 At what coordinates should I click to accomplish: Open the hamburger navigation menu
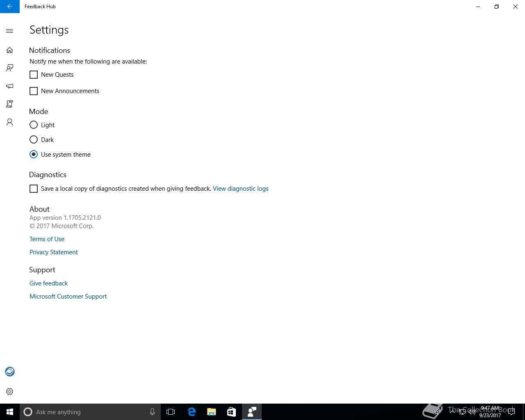[10, 31]
